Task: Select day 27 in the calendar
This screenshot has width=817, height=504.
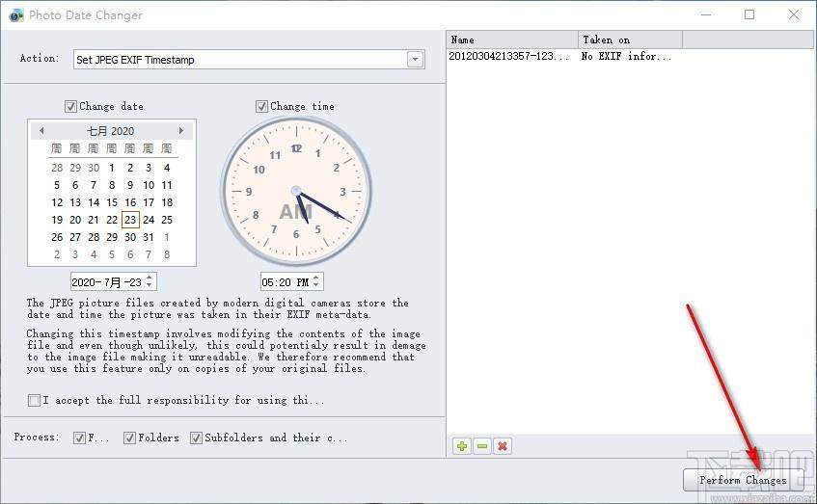Action: (75, 237)
